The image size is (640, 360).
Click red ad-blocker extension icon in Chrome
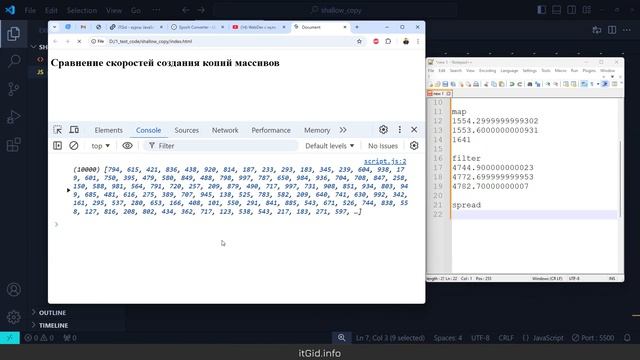[x=376, y=41]
